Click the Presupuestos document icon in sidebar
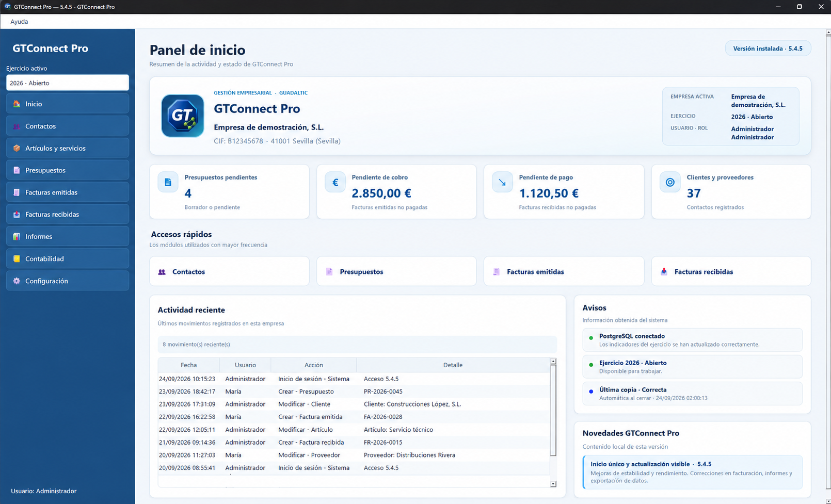Image resolution: width=831 pixels, height=504 pixels. tap(17, 170)
